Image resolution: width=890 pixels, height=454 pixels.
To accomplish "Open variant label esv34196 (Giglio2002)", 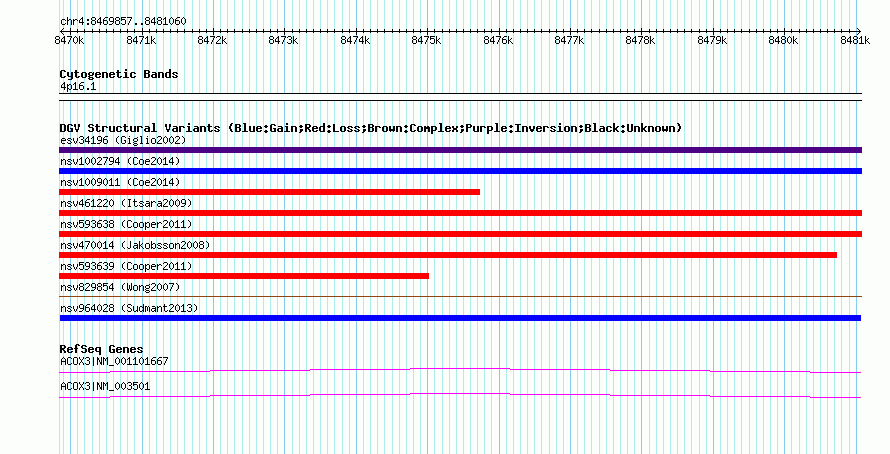I will click(x=123, y=140).
